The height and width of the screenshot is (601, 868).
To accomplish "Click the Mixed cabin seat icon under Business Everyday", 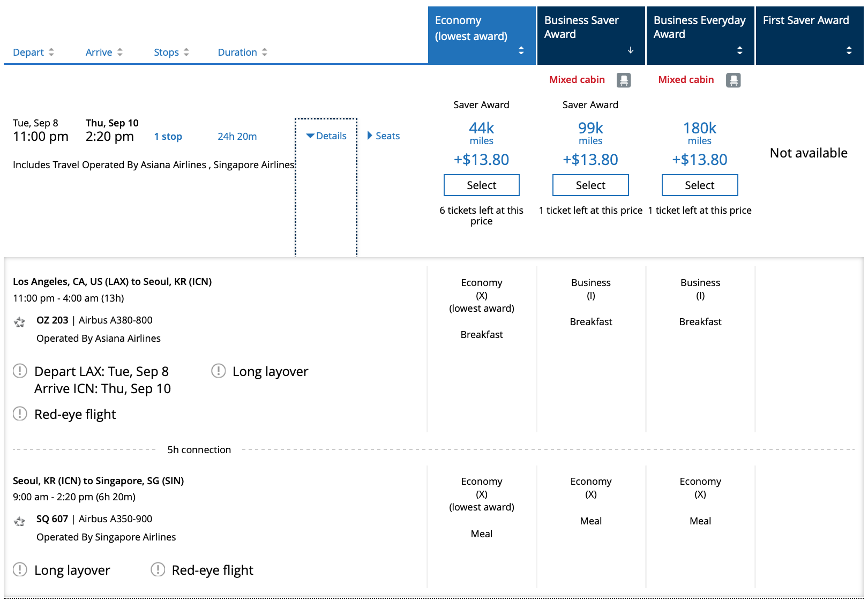I will tap(733, 80).
